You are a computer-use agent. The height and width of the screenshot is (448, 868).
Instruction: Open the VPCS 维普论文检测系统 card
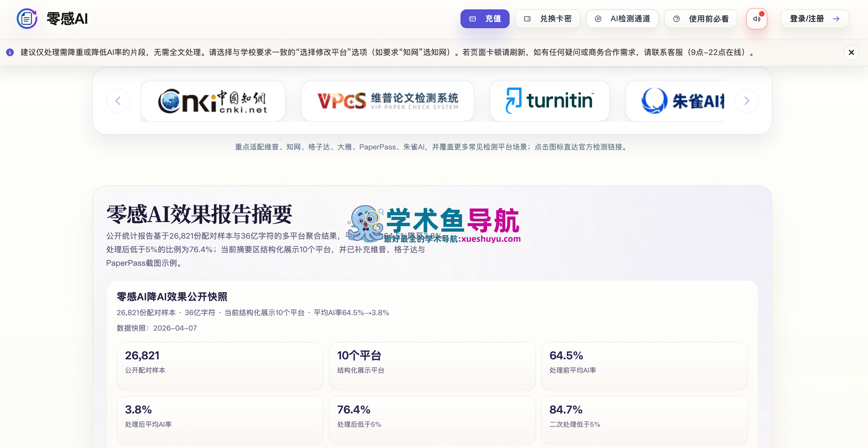click(x=387, y=101)
